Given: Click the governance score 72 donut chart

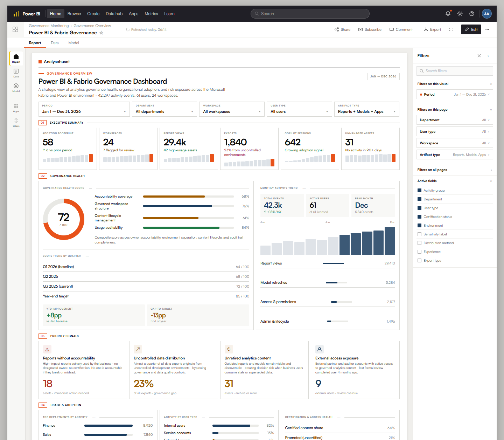Looking at the screenshot, I should tap(64, 219).
